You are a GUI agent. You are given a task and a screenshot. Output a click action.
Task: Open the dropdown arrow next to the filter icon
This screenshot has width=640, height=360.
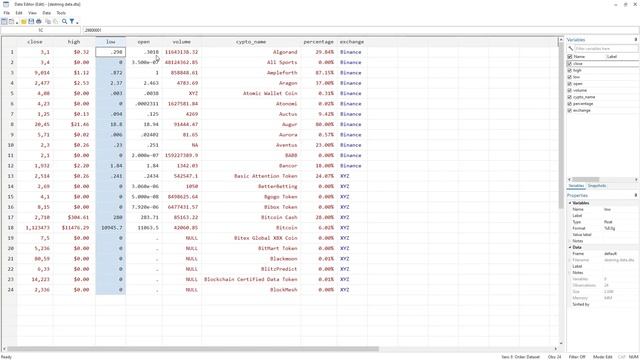(x=77, y=22)
